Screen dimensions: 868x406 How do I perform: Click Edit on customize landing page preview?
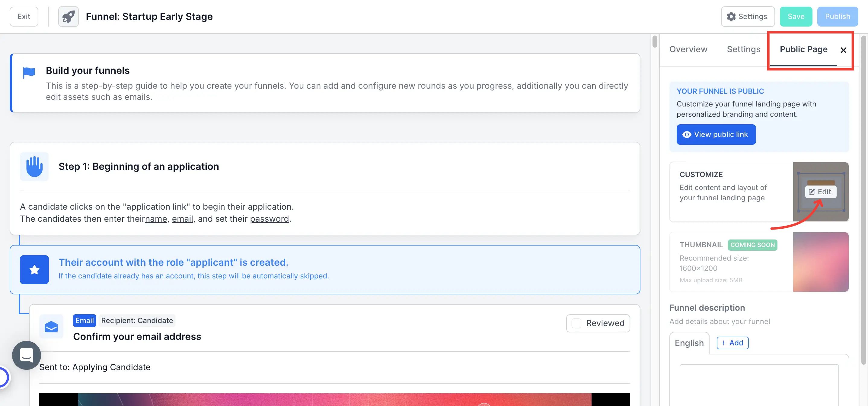[820, 192]
